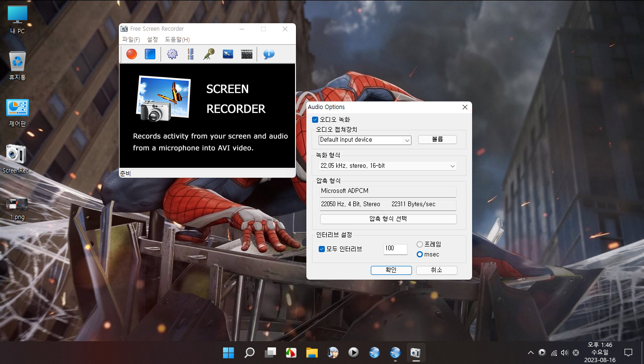This screenshot has height=364, width=644.
Task: Select the 프레임 radio button
Action: pos(420,244)
